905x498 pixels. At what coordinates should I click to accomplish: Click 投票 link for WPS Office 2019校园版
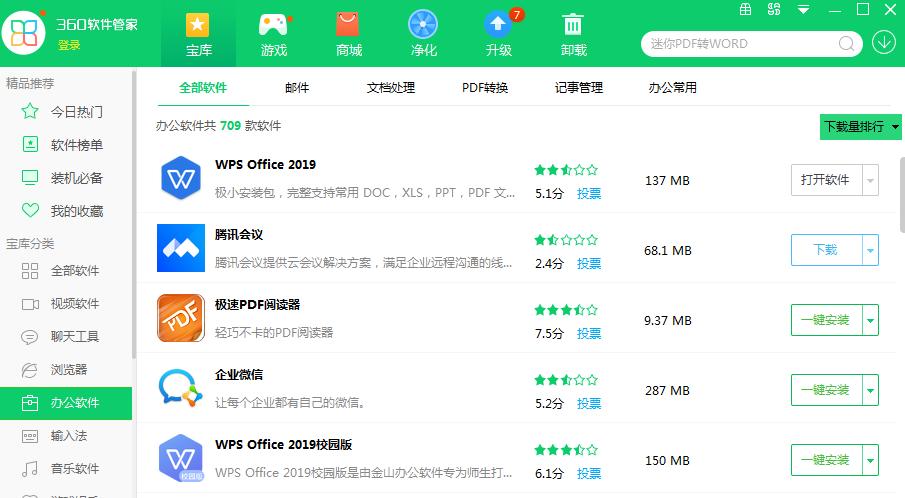(x=589, y=474)
